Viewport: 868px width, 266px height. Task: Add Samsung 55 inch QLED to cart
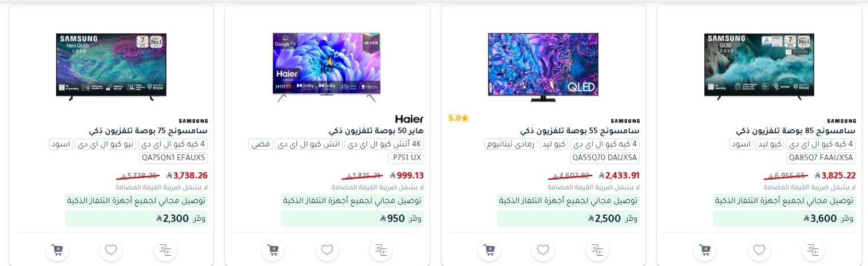tap(489, 250)
